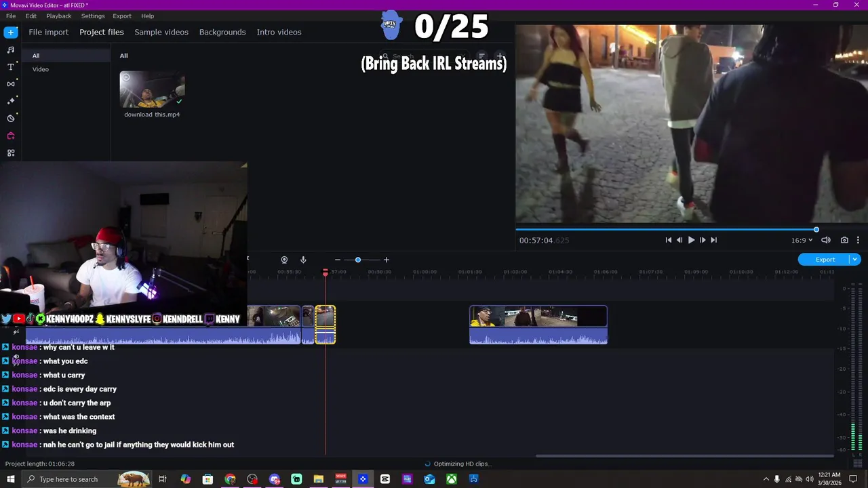Screen dimensions: 868x488
Task: Select the yellow-highlighted clip on timeline
Action: pos(325,325)
